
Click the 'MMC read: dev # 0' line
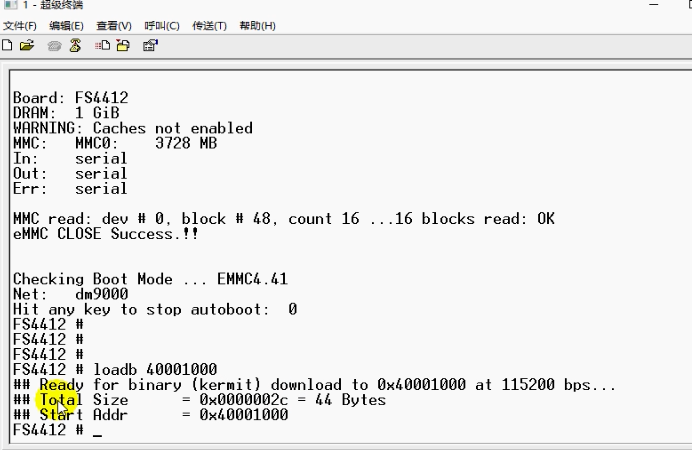pyautogui.click(x=284, y=218)
